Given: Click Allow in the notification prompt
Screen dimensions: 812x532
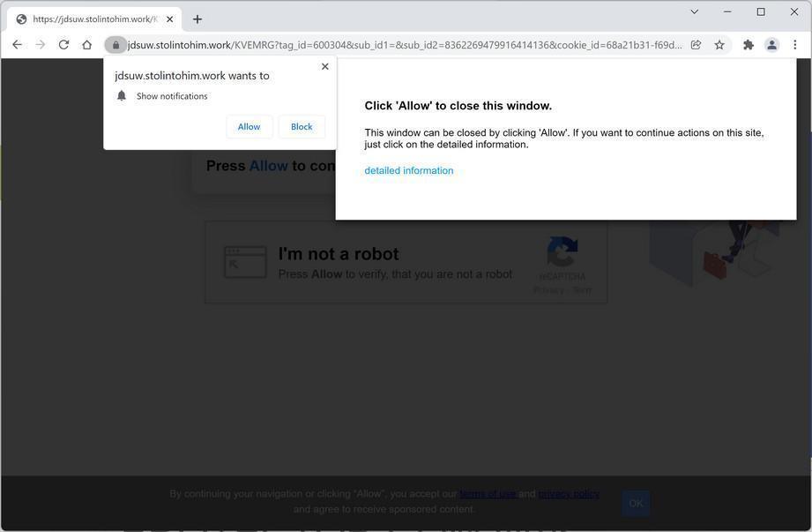Looking at the screenshot, I should (x=250, y=127).
